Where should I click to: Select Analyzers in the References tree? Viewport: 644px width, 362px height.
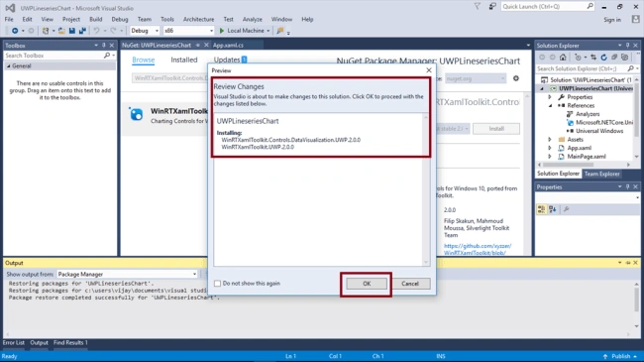[588, 114]
